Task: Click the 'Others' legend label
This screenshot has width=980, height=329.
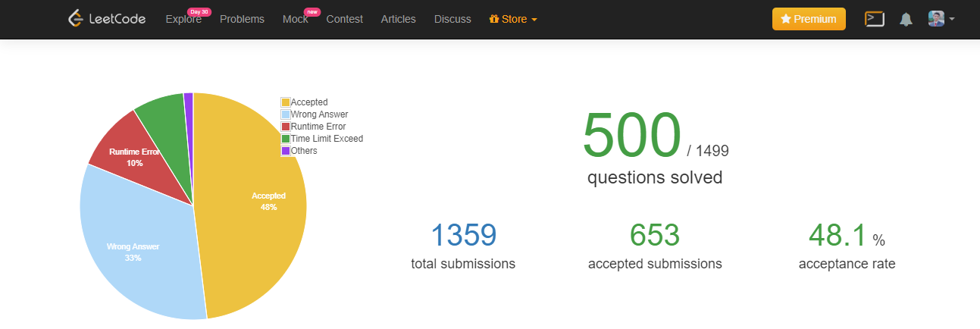Action: 304,151
